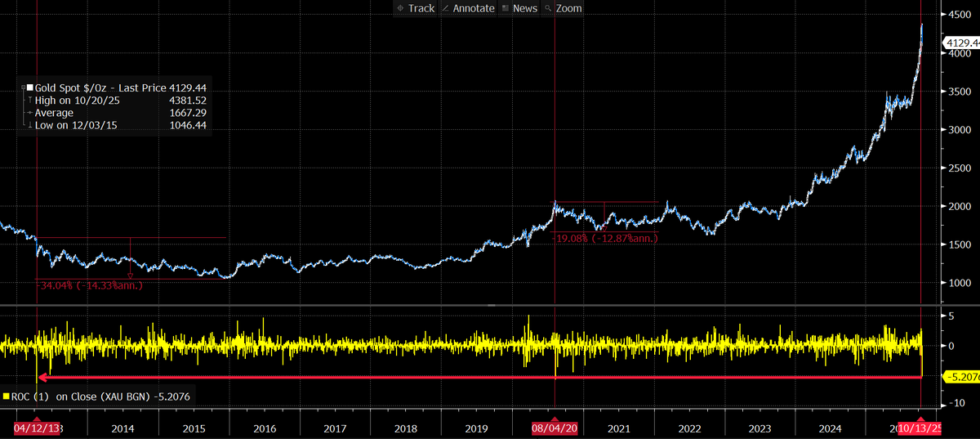Click the -34.04% drawdown annotation label

point(90,285)
